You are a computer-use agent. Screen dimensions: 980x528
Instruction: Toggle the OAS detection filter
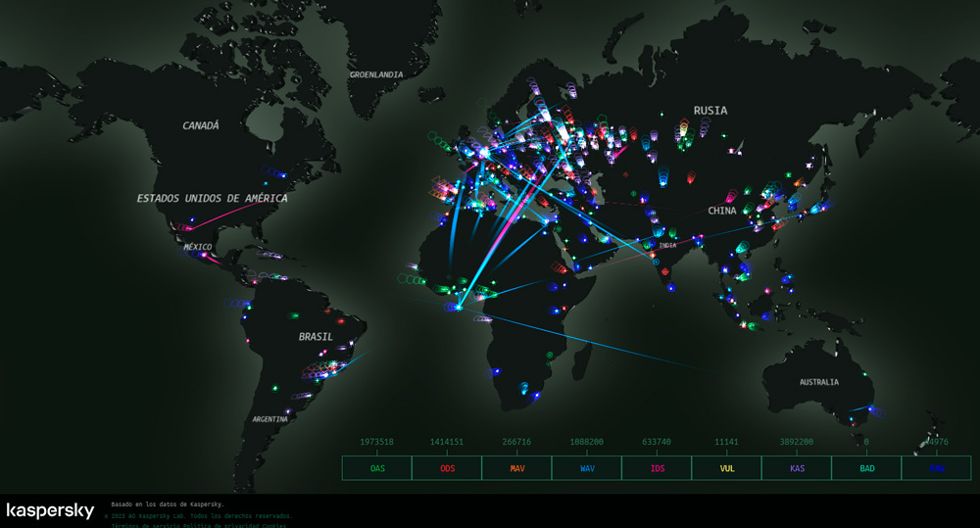pos(376,468)
